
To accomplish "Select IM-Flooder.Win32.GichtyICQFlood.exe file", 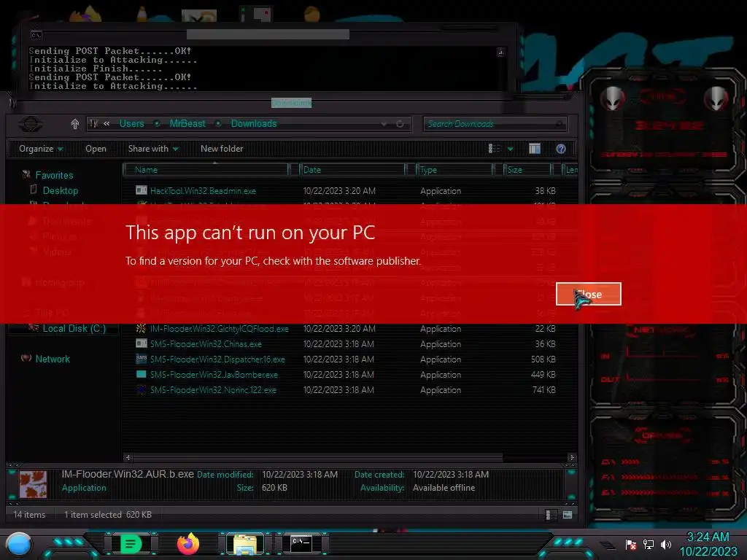I will pos(219,329).
